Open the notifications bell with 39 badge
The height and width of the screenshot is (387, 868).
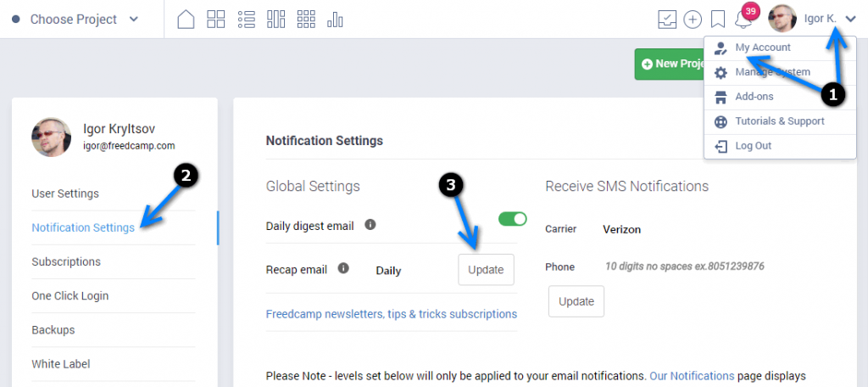(743, 19)
